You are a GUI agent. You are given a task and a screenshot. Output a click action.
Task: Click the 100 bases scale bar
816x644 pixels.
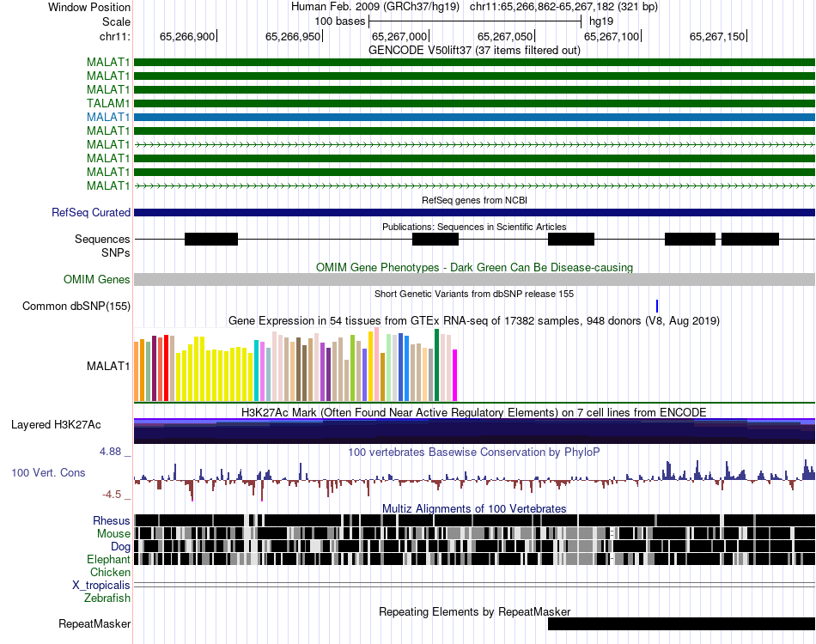[475, 21]
